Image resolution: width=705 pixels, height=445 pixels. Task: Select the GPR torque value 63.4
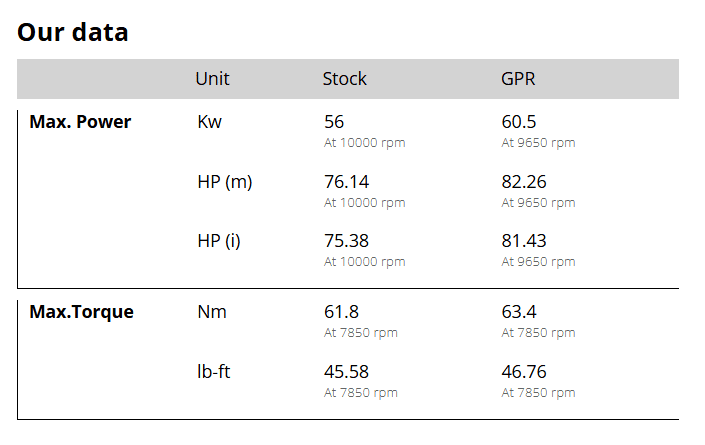click(518, 312)
